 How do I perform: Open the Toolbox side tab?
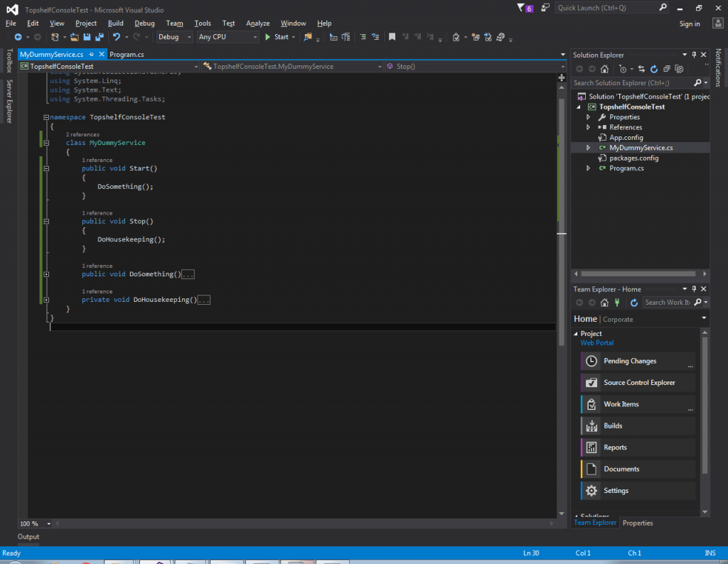[9, 61]
